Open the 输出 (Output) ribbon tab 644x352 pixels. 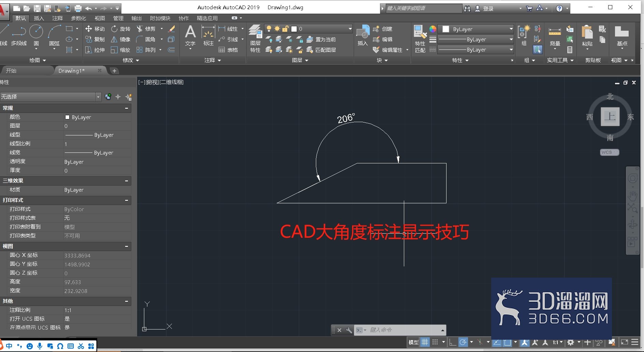pos(136,18)
